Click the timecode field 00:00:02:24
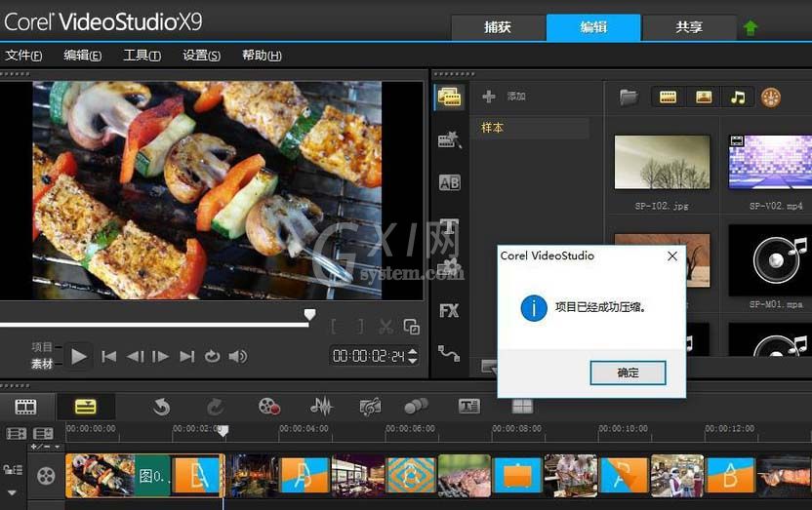Viewport: 812px width, 510px height. click(368, 356)
